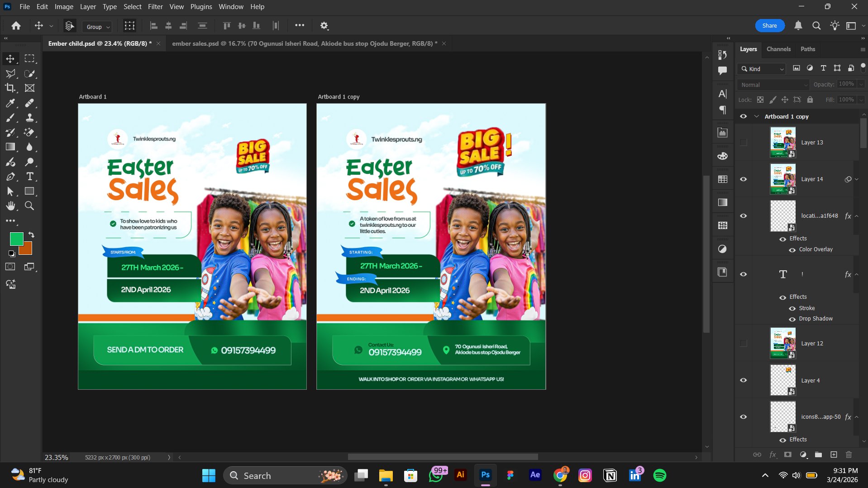Pick the Eyedropper tool
The image size is (868, 488).
[10, 103]
